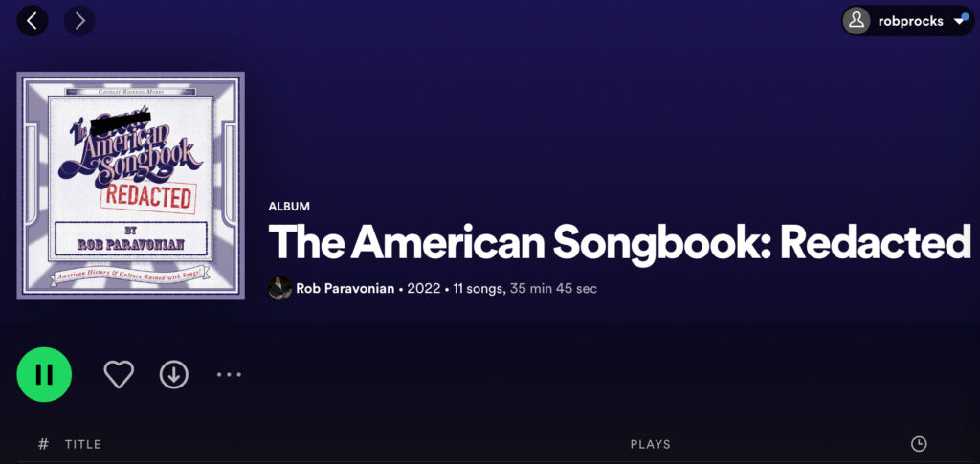Open the Rob Paravonian artist link

pyautogui.click(x=345, y=289)
